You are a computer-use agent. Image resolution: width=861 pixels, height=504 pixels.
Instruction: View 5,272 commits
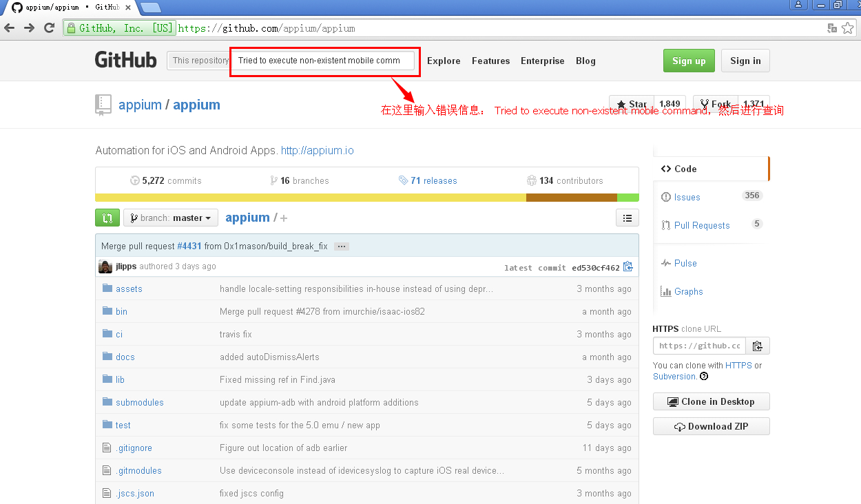[165, 180]
